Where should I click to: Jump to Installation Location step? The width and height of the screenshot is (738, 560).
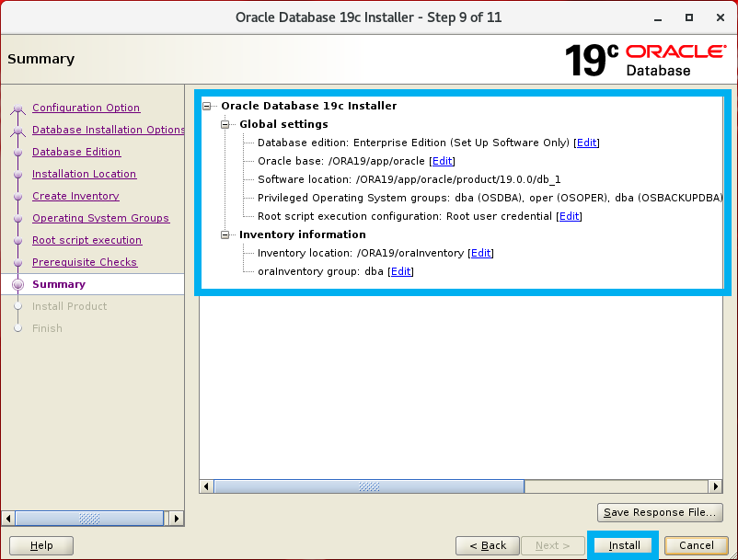[x=85, y=174]
